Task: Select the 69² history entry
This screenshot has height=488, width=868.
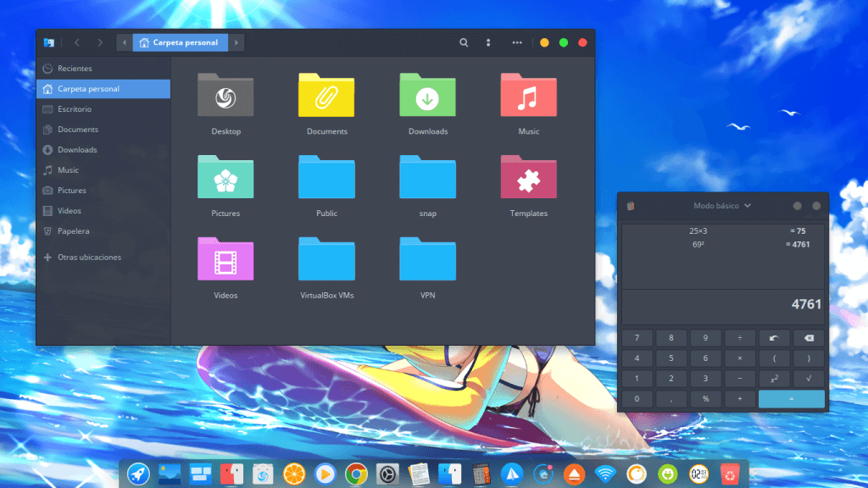Action: point(698,245)
